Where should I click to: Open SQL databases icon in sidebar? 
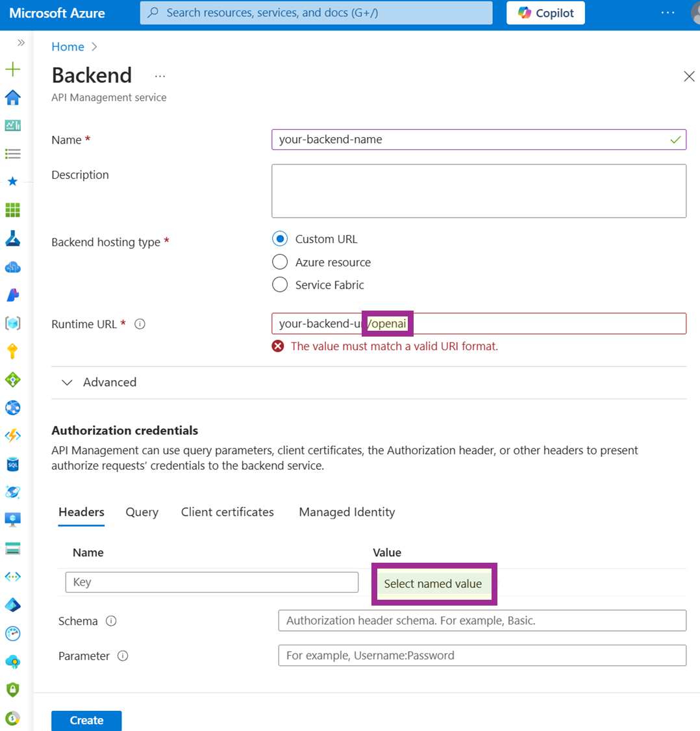coord(13,464)
